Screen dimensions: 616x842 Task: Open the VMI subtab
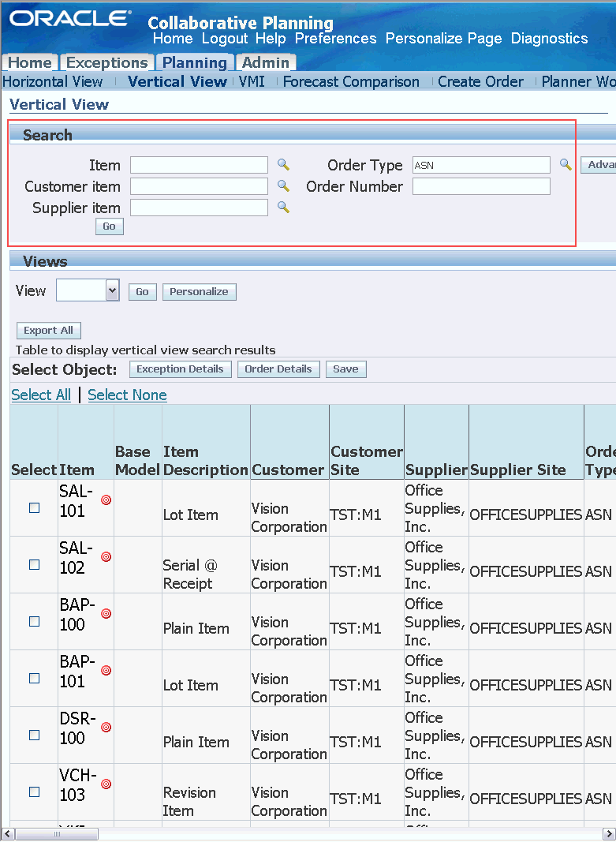pos(252,81)
